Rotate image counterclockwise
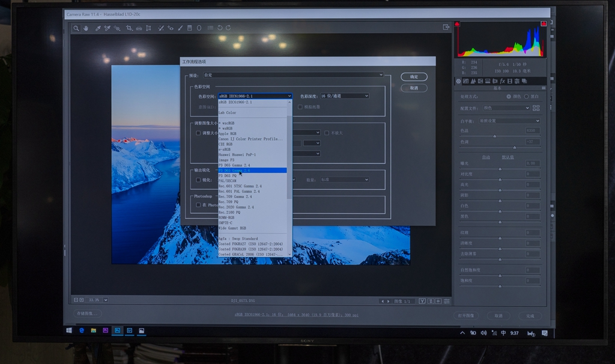This screenshot has width=615, height=364. coord(220,28)
